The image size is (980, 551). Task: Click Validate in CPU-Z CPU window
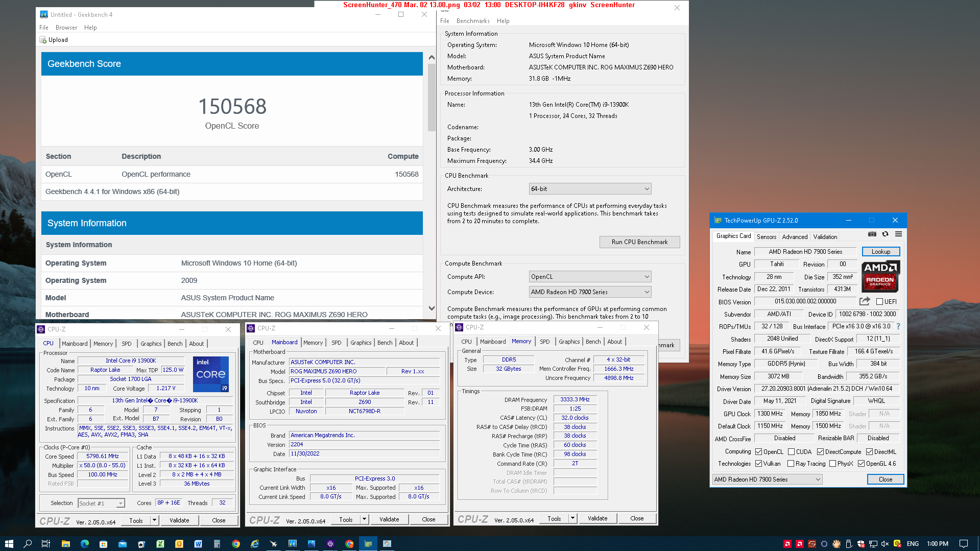pos(179,520)
